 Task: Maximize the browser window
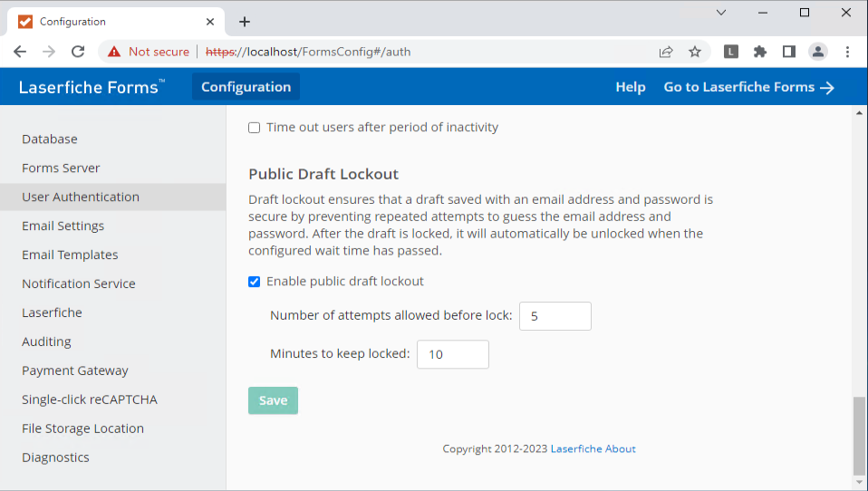[805, 12]
